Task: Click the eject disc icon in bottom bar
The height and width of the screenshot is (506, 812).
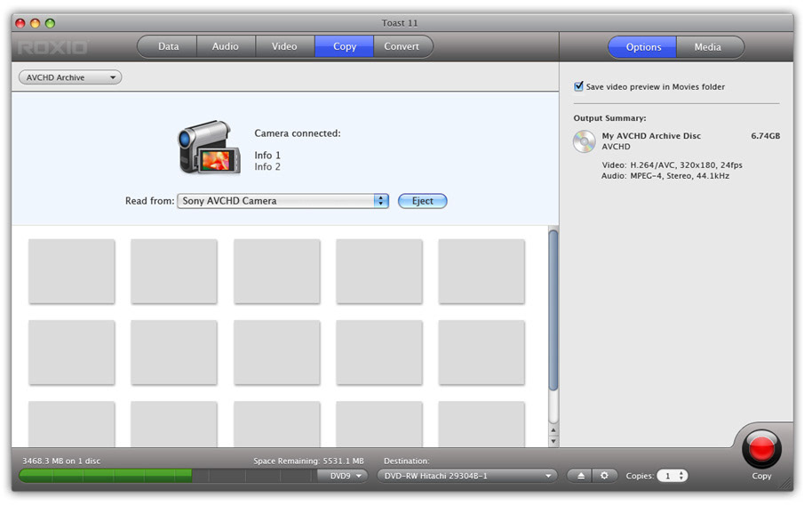Action: [581, 476]
